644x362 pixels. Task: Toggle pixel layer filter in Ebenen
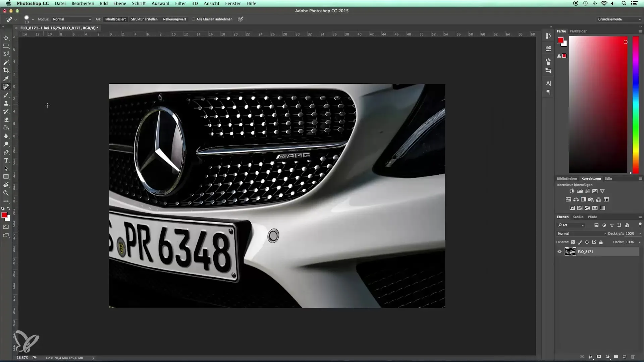click(596, 225)
